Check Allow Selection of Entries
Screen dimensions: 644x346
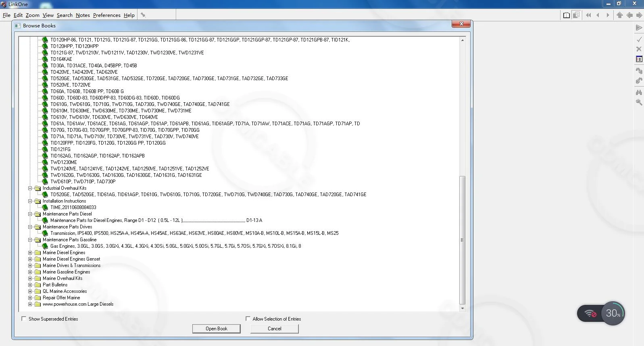pos(248,319)
